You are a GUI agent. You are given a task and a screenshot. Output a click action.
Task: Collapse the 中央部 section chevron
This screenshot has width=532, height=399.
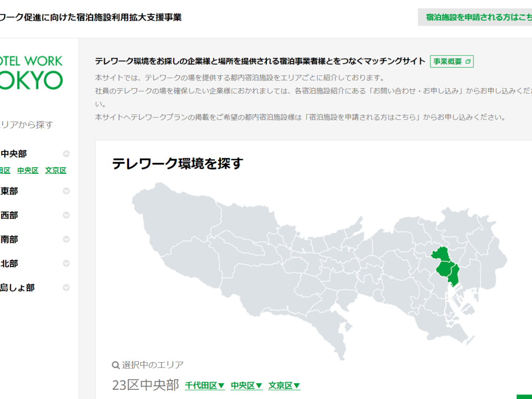[66, 154]
